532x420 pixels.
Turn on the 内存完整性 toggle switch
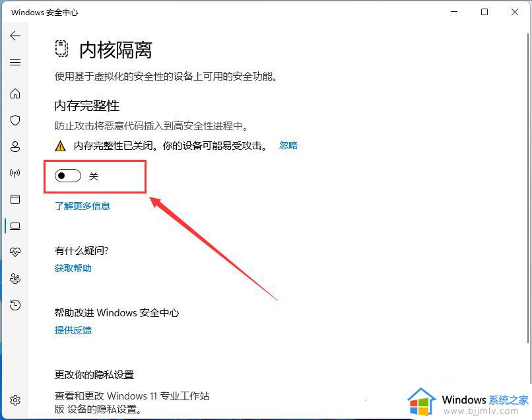(x=68, y=176)
